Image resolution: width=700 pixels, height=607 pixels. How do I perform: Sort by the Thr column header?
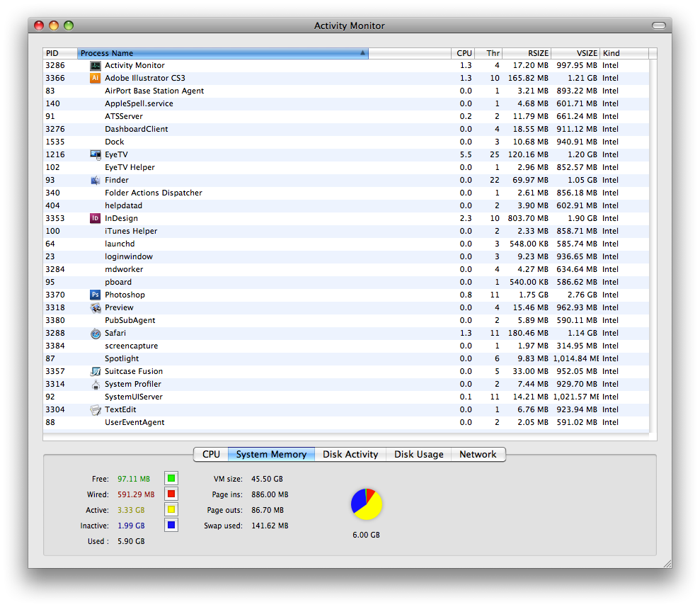[489, 53]
